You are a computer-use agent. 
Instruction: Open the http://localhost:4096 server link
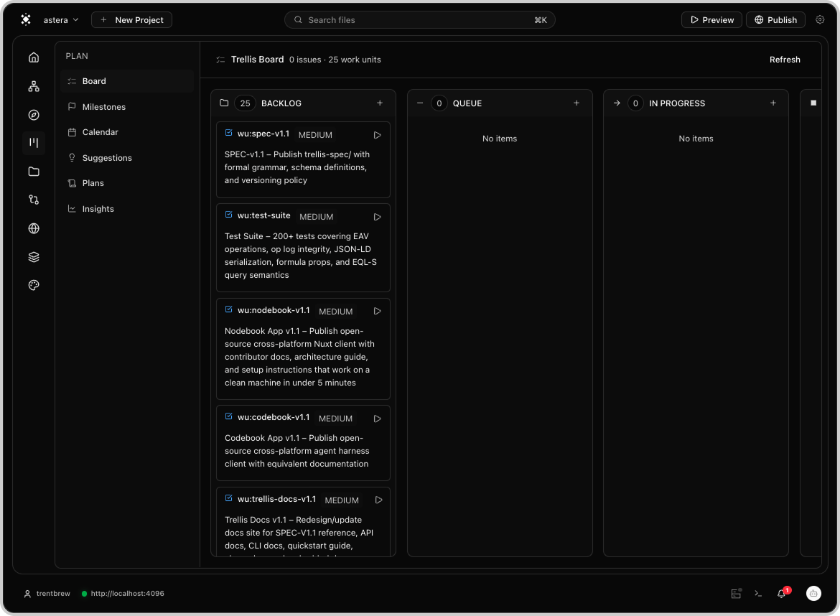click(x=128, y=594)
